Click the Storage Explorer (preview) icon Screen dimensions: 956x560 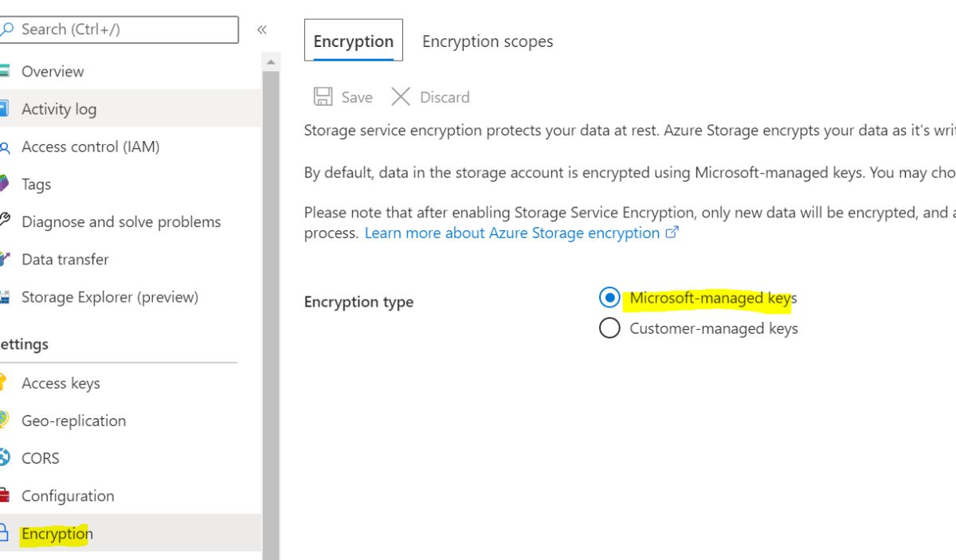coord(4,297)
